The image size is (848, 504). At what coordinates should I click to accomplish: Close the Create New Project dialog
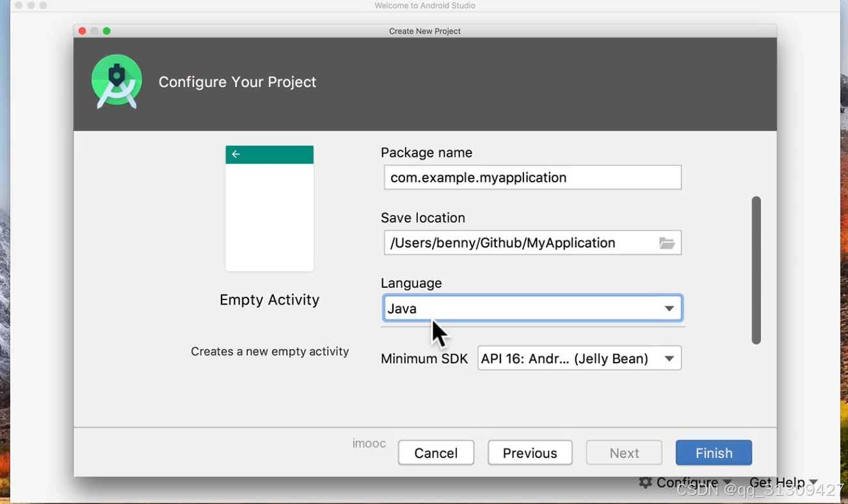point(82,30)
